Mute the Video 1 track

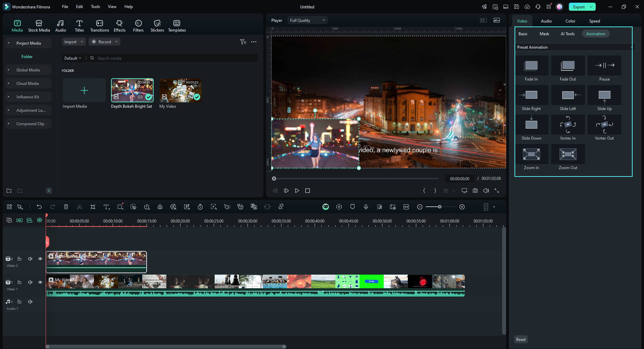click(x=30, y=282)
